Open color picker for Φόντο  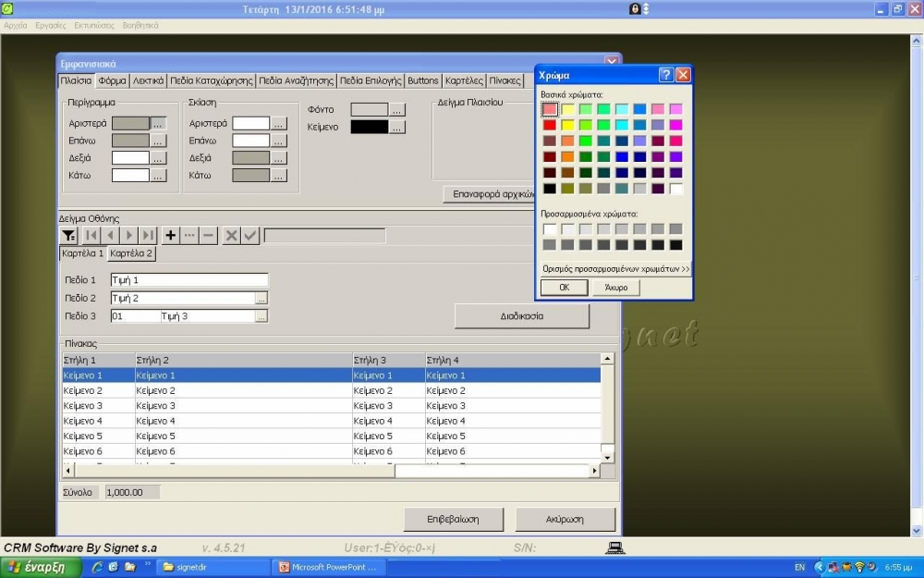click(397, 110)
